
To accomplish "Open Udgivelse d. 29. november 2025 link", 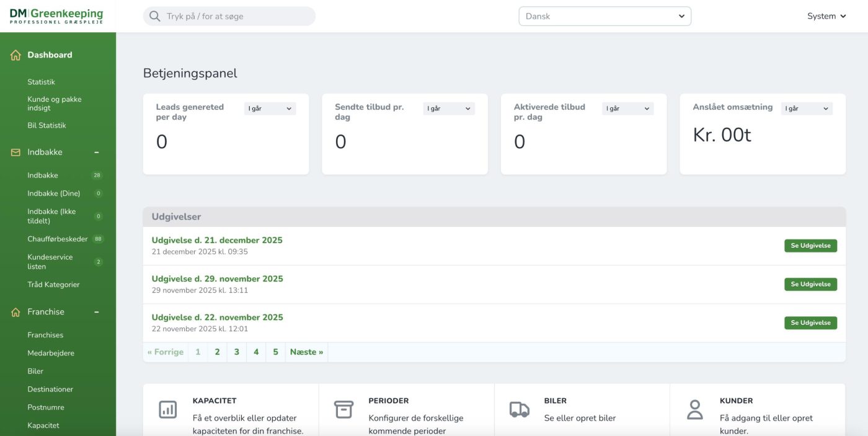I will coord(217,279).
